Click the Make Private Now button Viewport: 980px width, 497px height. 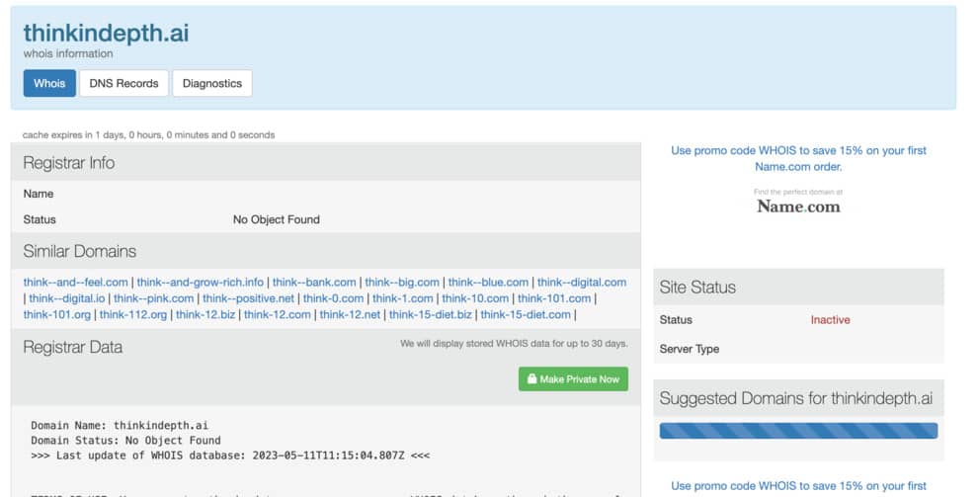573,378
